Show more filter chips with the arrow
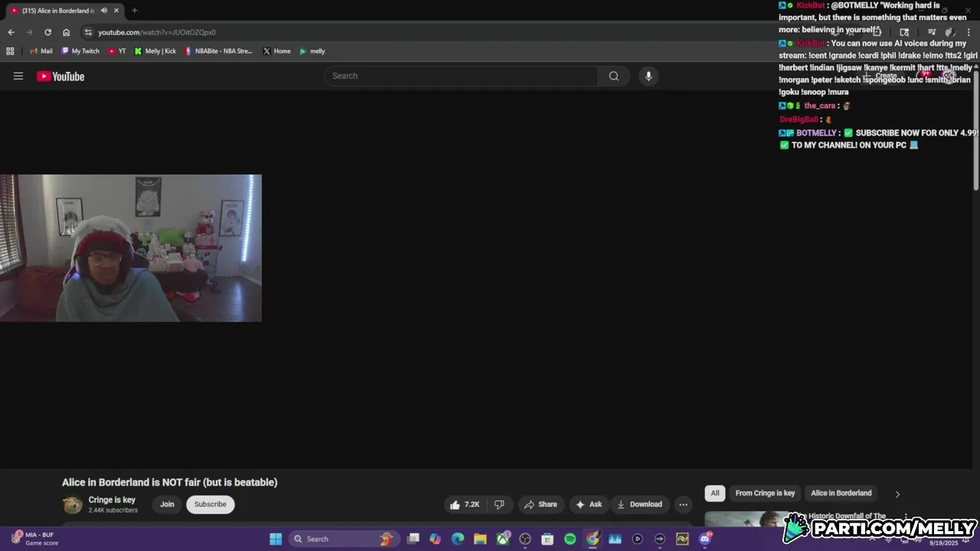 click(x=897, y=494)
